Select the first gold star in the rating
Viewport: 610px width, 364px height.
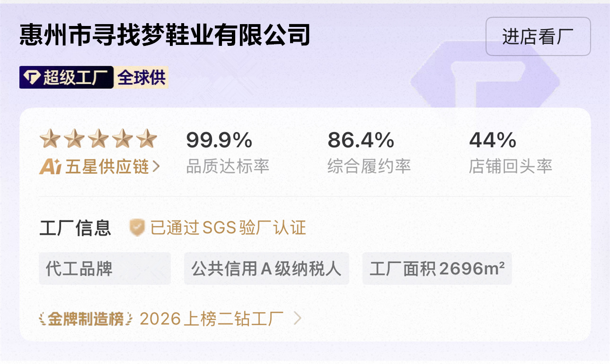(x=50, y=139)
